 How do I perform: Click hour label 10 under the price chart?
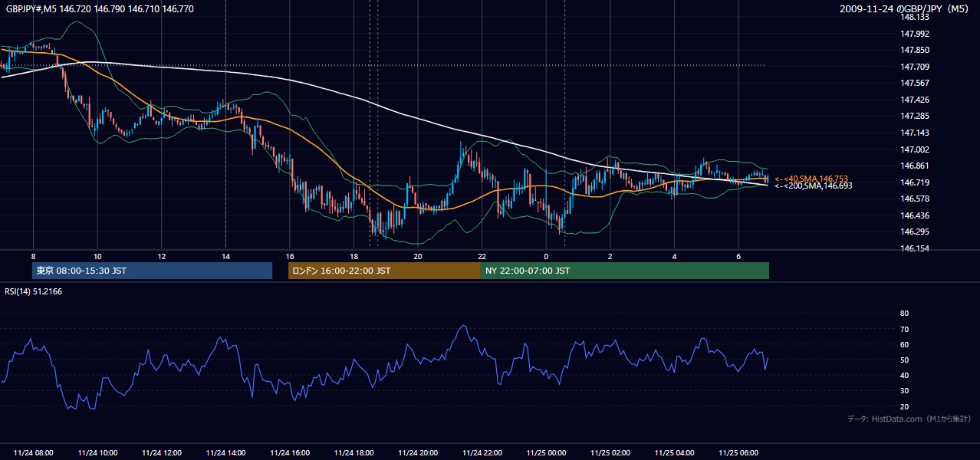[97, 256]
